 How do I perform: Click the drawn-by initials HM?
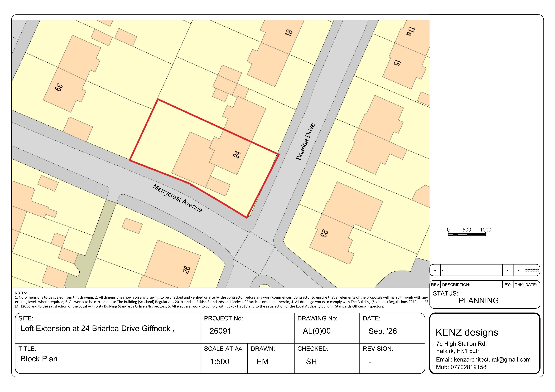(x=262, y=362)
